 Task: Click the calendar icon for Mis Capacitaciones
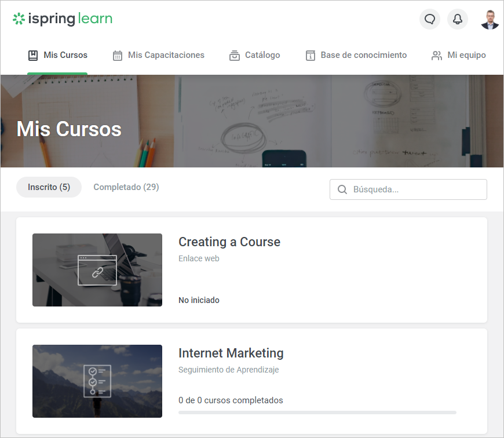pos(118,56)
